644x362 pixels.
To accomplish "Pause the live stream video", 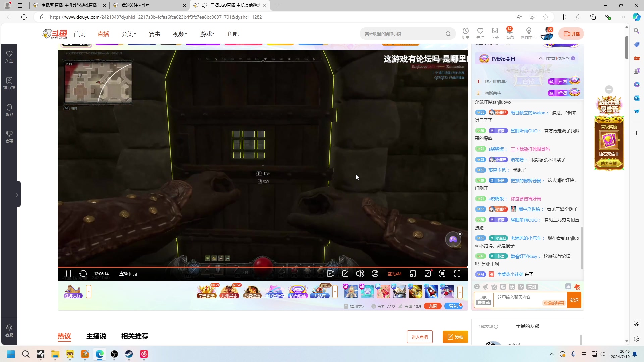I will pyautogui.click(x=68, y=274).
